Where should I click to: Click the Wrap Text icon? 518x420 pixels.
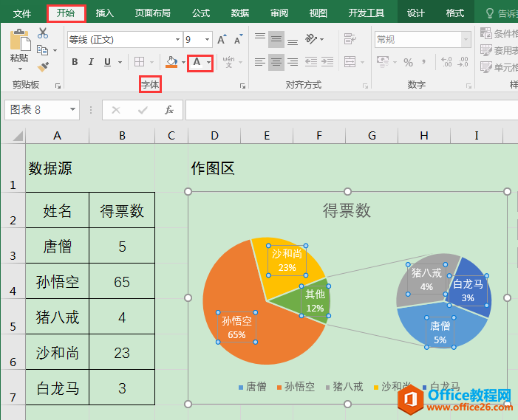pyautogui.click(x=350, y=39)
